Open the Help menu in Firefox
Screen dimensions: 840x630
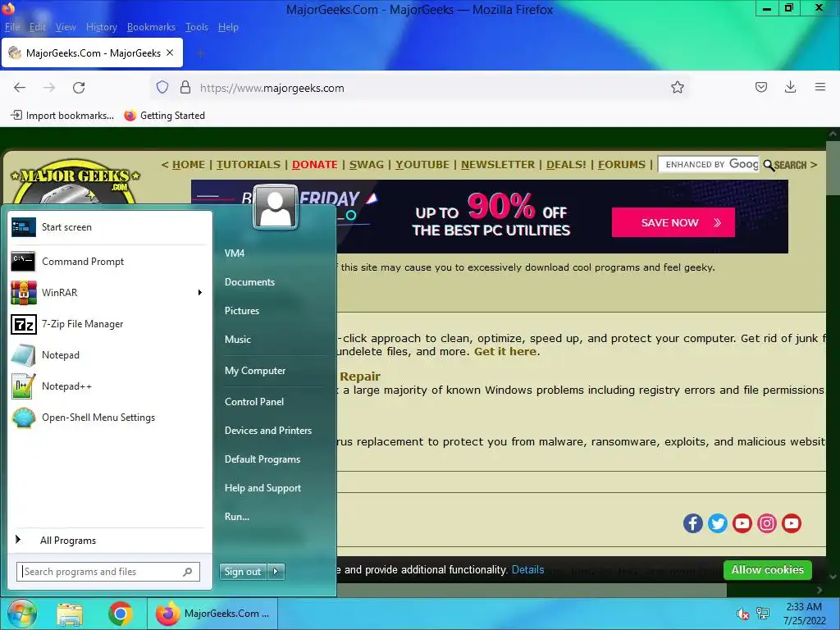(x=228, y=27)
